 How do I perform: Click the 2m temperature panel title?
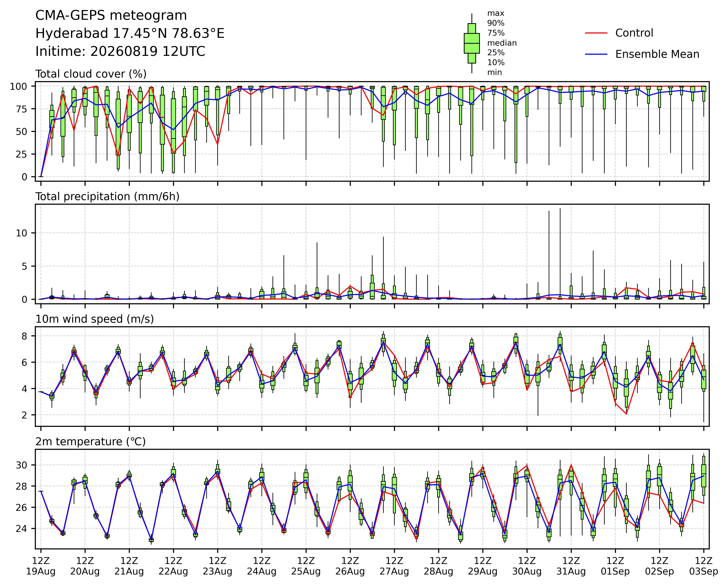click(x=90, y=442)
